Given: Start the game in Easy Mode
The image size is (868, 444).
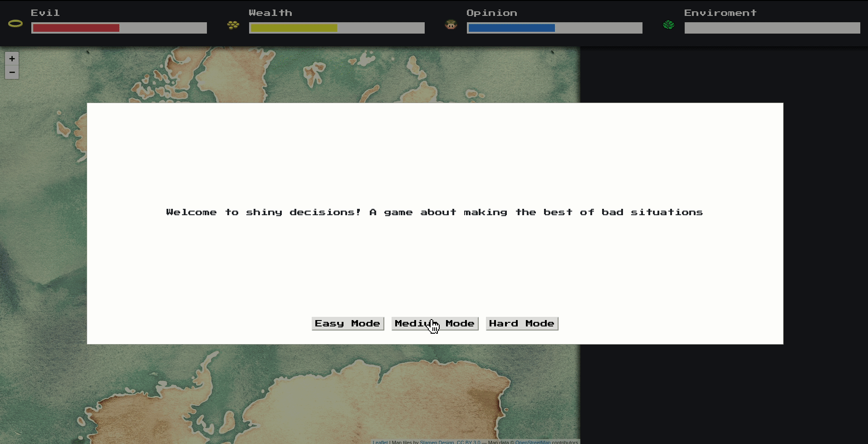Looking at the screenshot, I should pyautogui.click(x=348, y=324).
